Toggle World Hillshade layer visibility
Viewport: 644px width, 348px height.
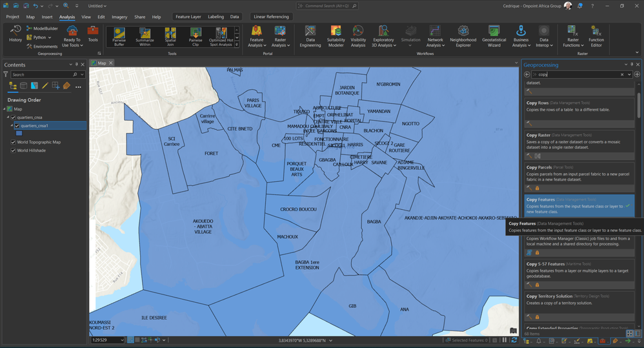coord(13,150)
